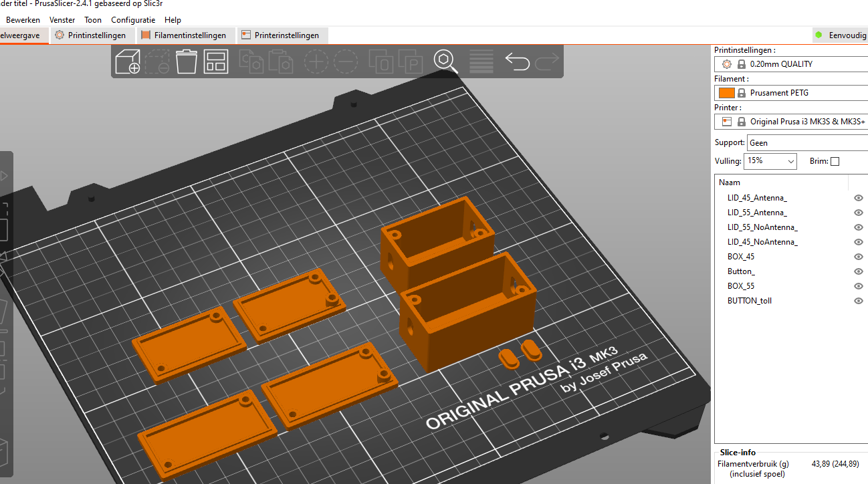868x484 pixels.
Task: Open the Help menu
Action: [173, 20]
